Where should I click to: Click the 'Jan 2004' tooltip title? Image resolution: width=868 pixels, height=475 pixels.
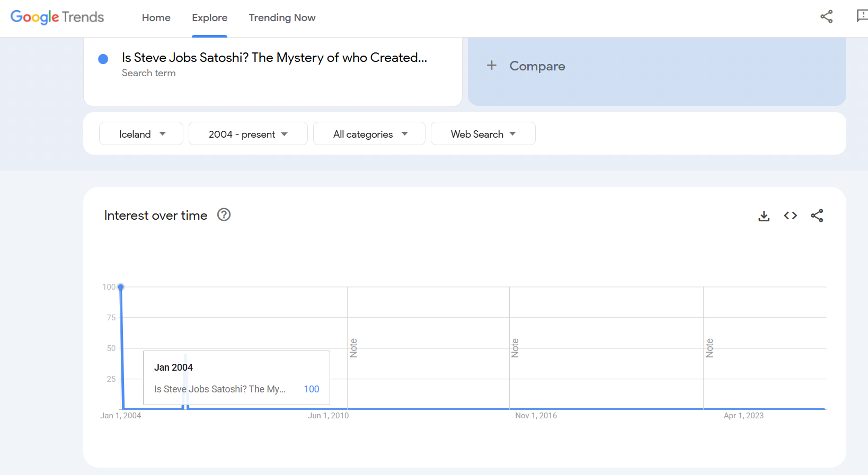point(173,368)
